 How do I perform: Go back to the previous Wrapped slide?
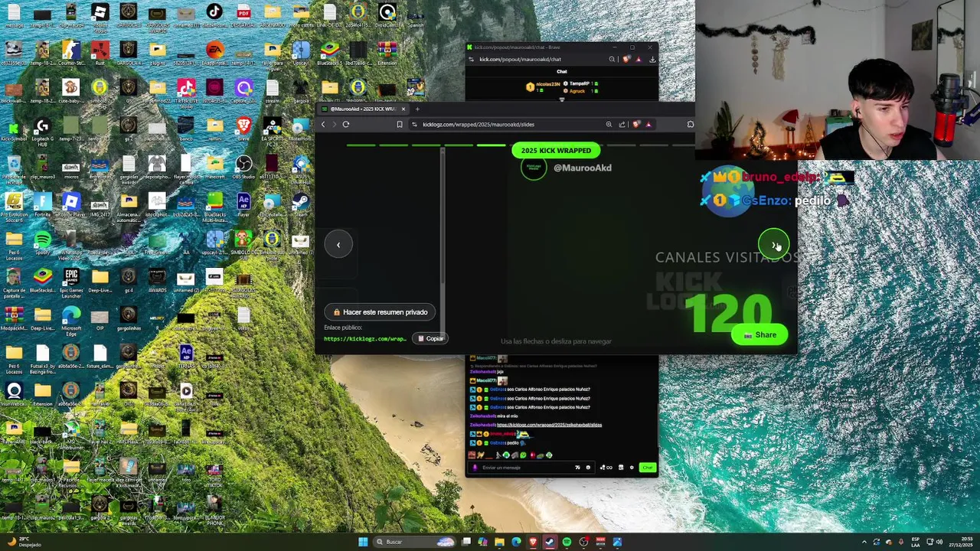(338, 245)
